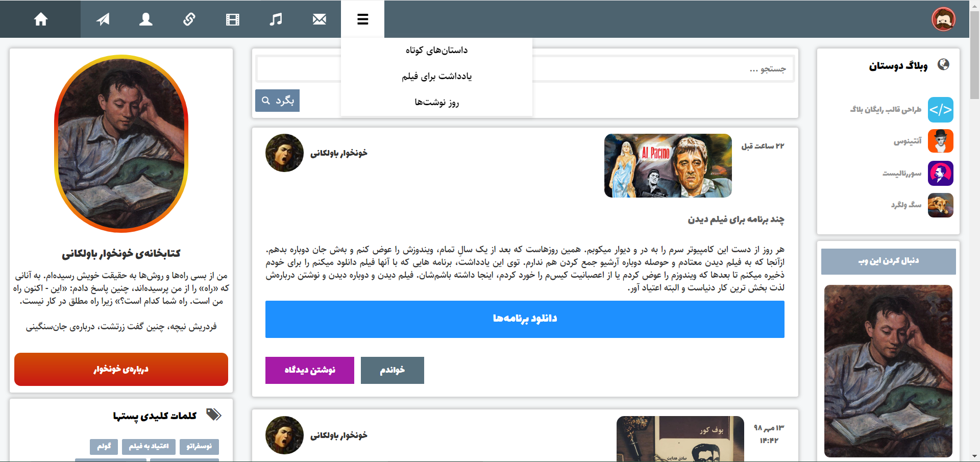Click the purple نوشتن دیدگاه comment button
The image size is (980, 462).
pos(310,370)
